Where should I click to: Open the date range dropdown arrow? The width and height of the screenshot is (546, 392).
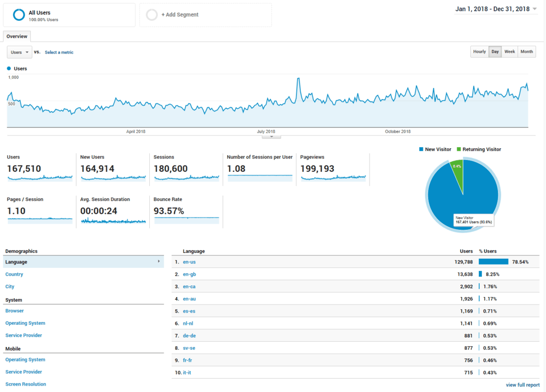(x=535, y=9)
